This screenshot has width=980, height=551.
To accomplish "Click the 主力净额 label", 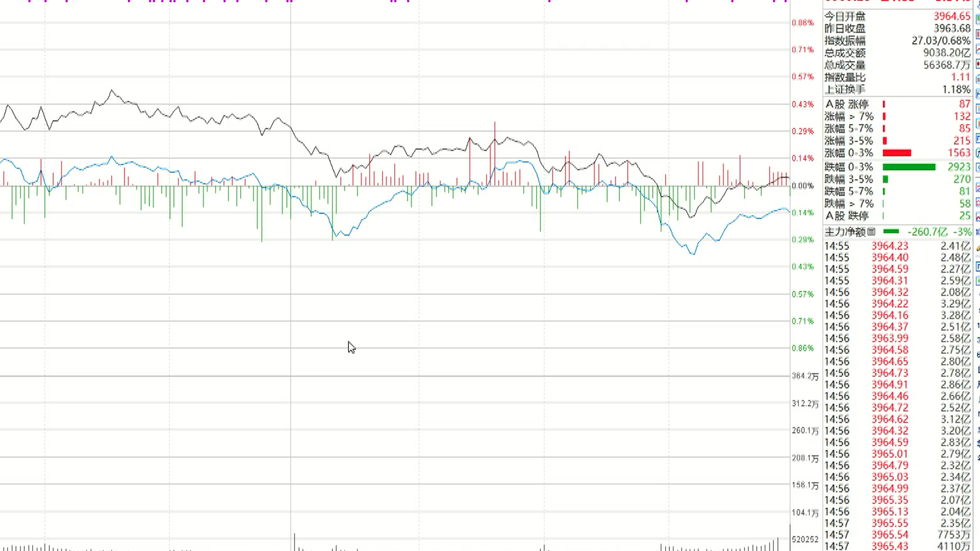I will (845, 232).
